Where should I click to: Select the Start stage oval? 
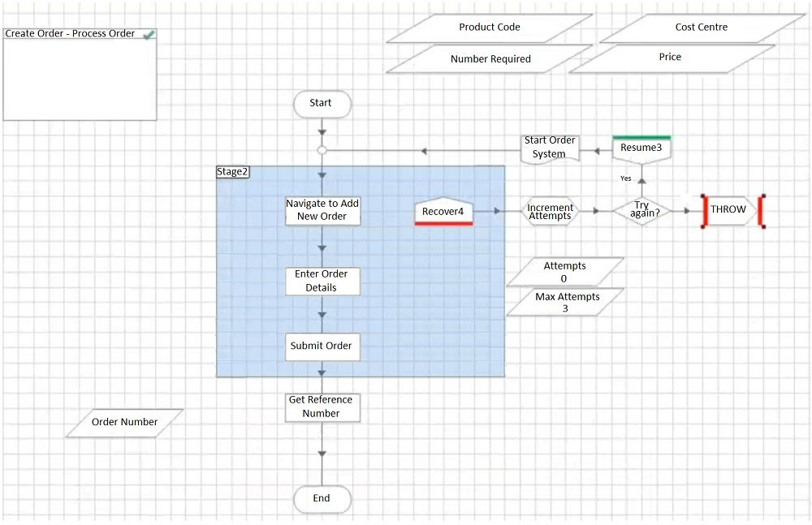tap(322, 104)
